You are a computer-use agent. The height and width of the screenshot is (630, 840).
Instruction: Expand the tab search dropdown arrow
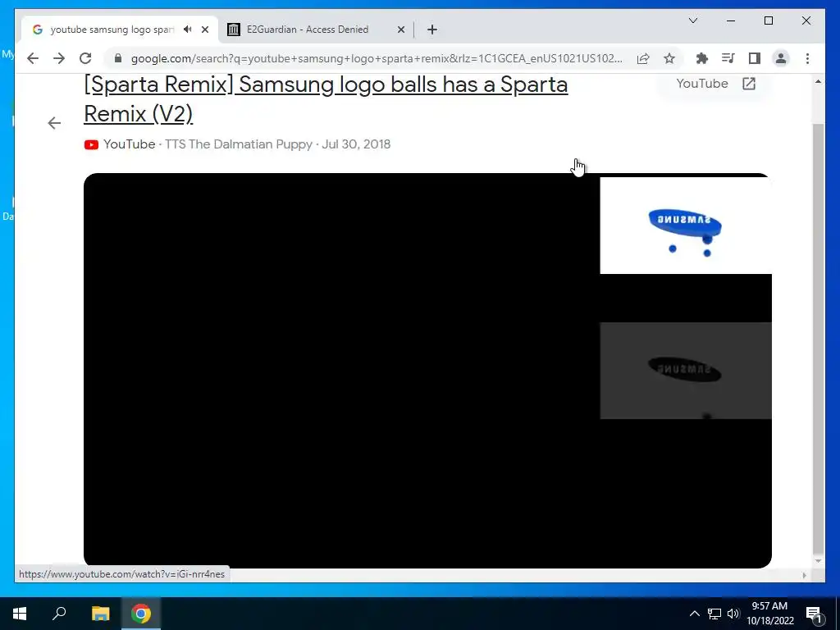[692, 21]
